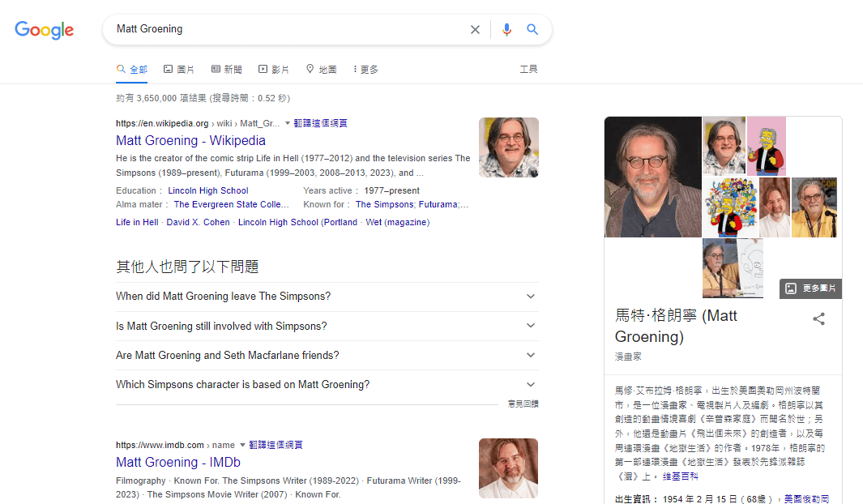Open 更多圖片 (more images) button

[x=811, y=288]
